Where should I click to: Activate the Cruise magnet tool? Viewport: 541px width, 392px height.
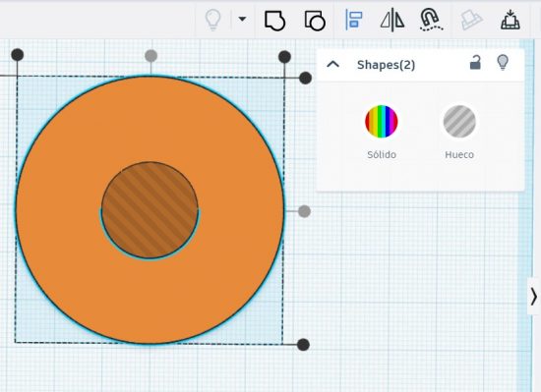pos(431,20)
